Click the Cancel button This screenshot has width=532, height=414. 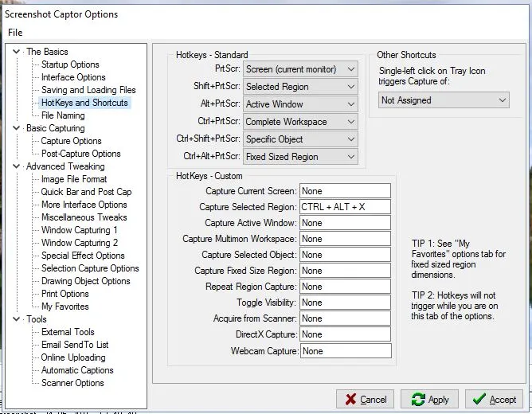click(365, 399)
